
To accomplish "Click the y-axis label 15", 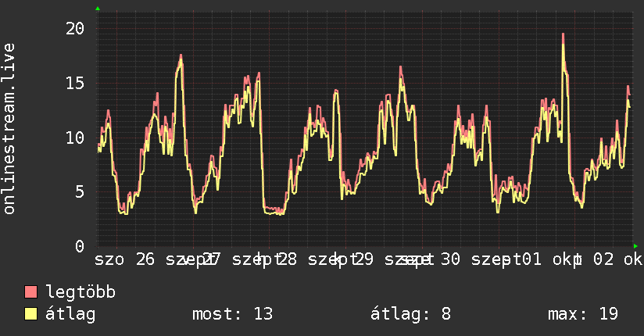I will point(75,83).
